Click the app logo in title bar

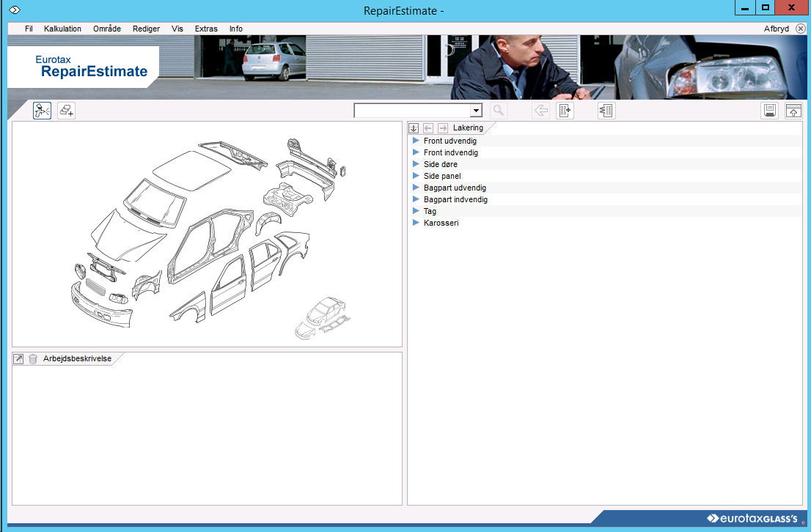(15, 10)
